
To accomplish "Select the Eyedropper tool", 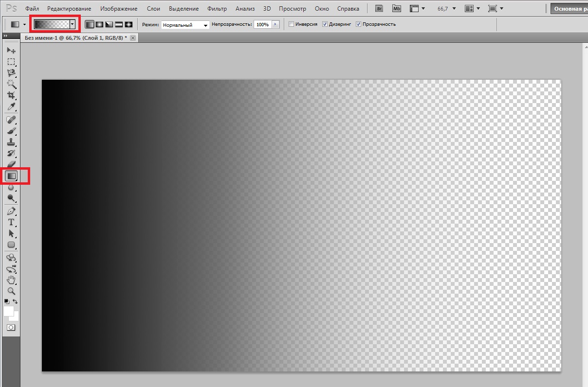I will (x=11, y=106).
